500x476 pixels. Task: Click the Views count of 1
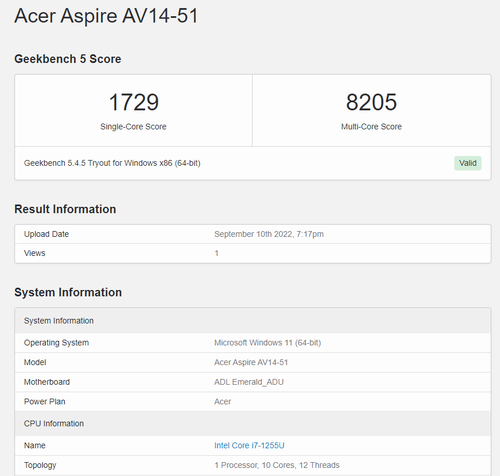click(x=216, y=253)
